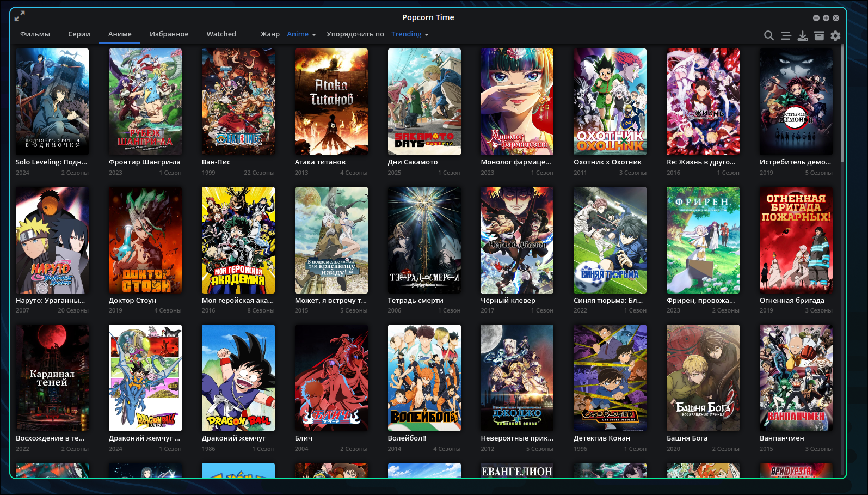Open the Ван-Пис poster
This screenshot has height=495, width=868.
238,102
